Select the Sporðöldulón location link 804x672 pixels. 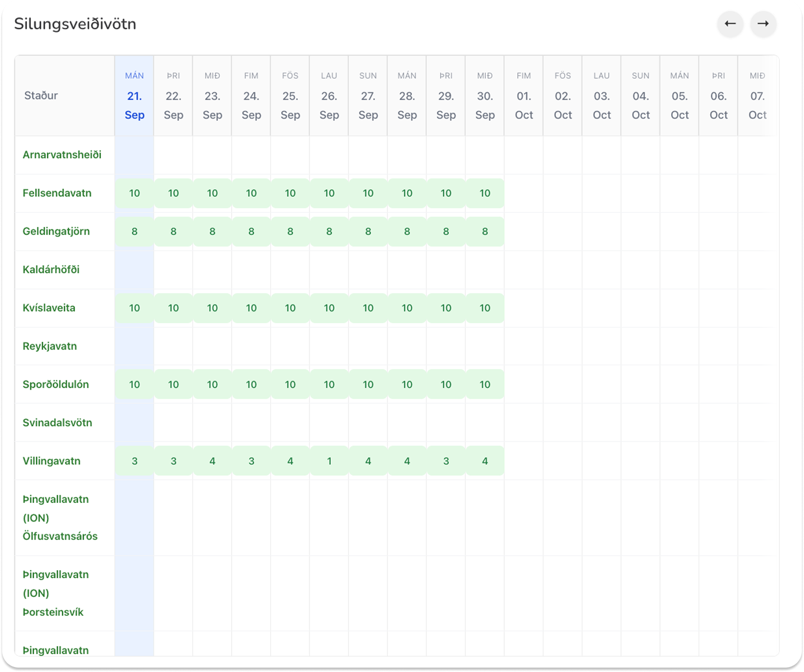point(56,385)
